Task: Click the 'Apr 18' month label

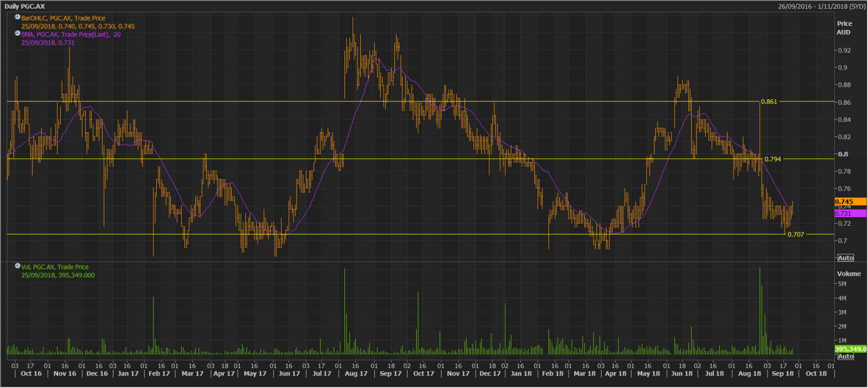Action: point(616,373)
